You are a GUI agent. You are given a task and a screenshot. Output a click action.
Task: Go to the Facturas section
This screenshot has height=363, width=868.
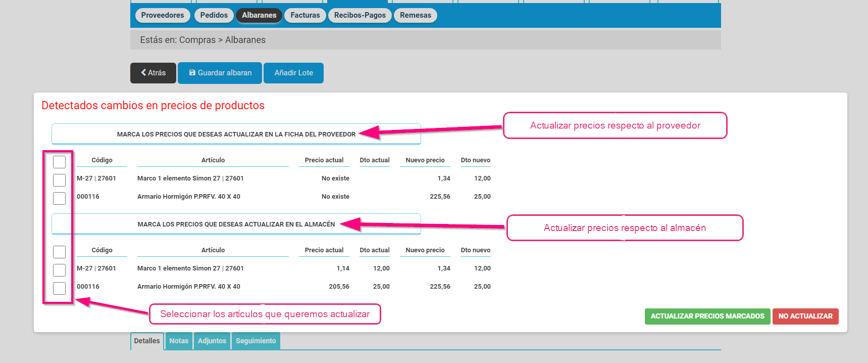tap(305, 15)
